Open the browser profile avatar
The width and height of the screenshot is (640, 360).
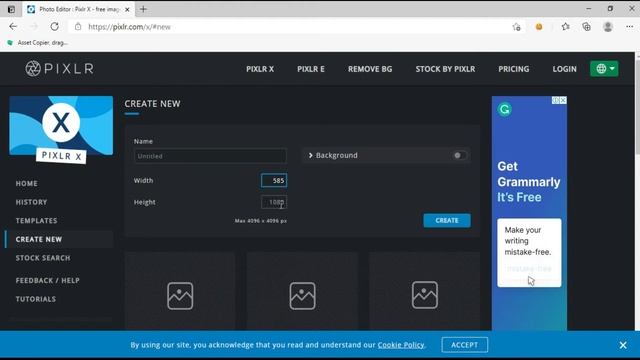[x=608, y=27]
